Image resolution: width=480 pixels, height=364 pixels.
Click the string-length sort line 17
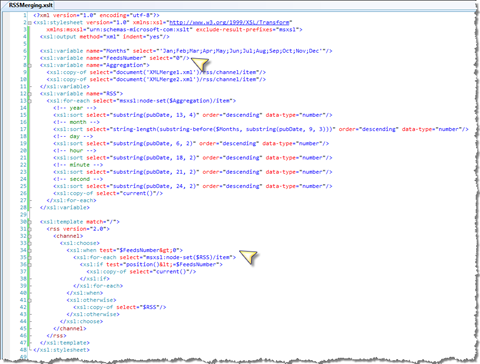(x=261, y=129)
